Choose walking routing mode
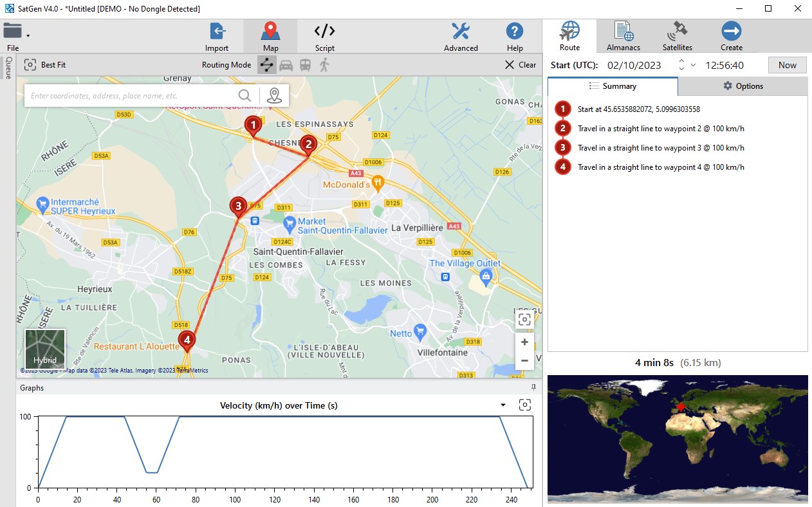Image resolution: width=812 pixels, height=507 pixels. [324, 65]
